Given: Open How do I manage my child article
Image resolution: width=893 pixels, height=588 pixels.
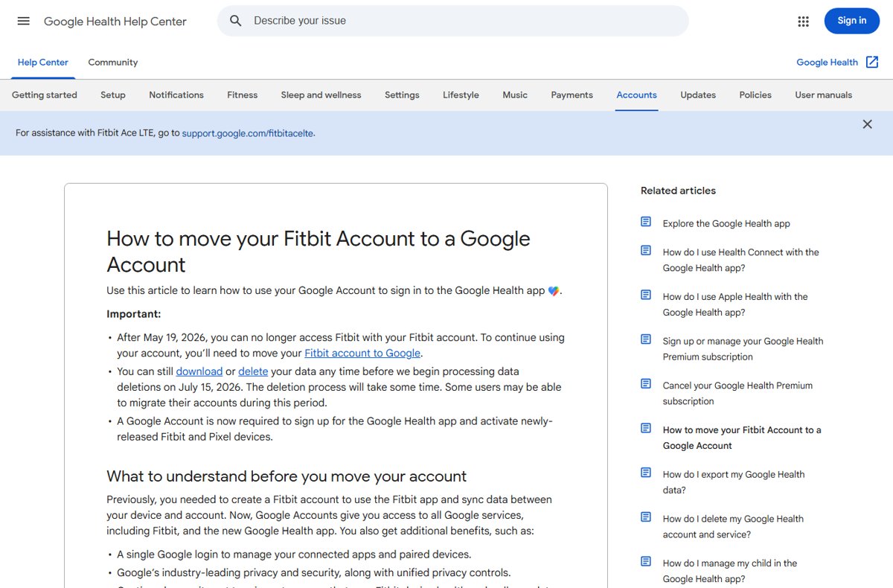Looking at the screenshot, I should pos(730,571).
